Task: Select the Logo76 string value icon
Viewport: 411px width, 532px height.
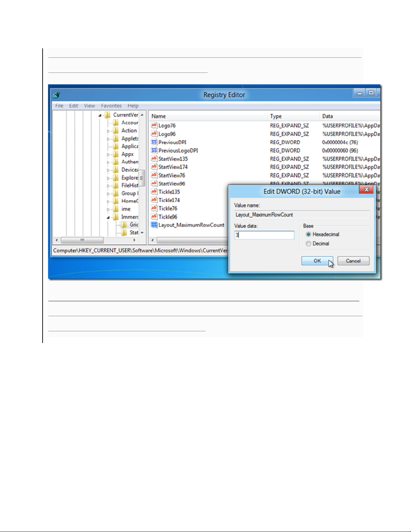Action: tap(154, 126)
